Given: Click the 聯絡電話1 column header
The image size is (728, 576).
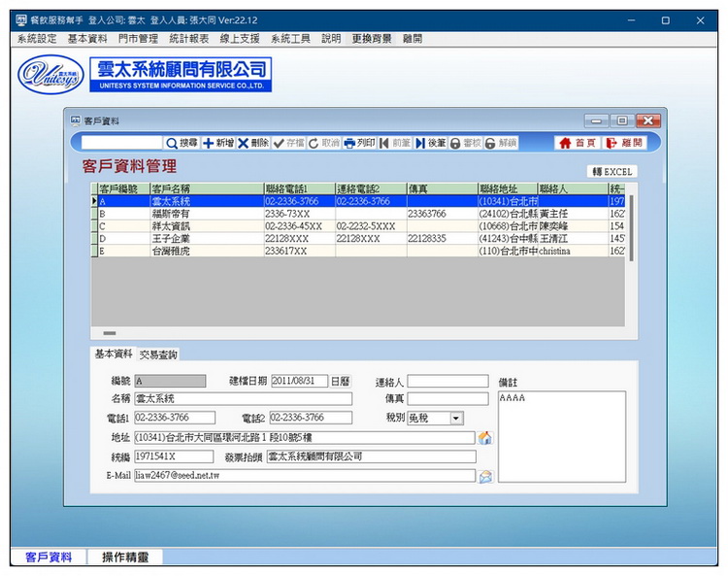Looking at the screenshot, I should click(x=300, y=189).
